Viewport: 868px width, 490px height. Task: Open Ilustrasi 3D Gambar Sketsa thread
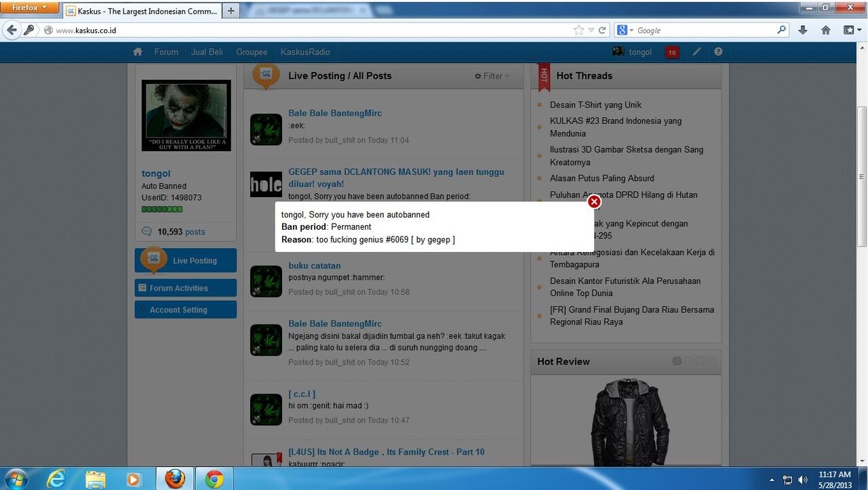pos(627,156)
